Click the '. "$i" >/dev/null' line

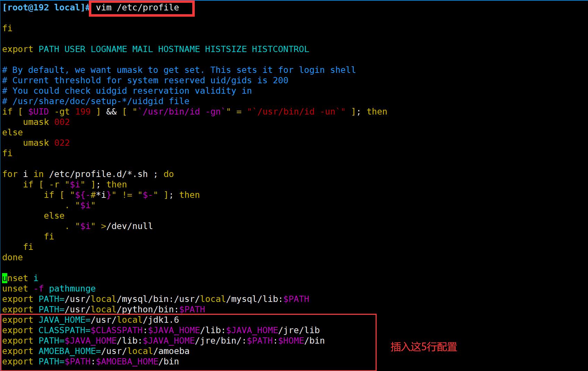pos(109,226)
